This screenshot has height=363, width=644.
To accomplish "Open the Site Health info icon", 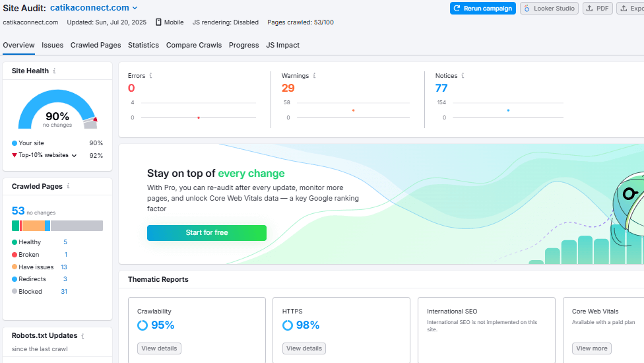I will click(54, 71).
